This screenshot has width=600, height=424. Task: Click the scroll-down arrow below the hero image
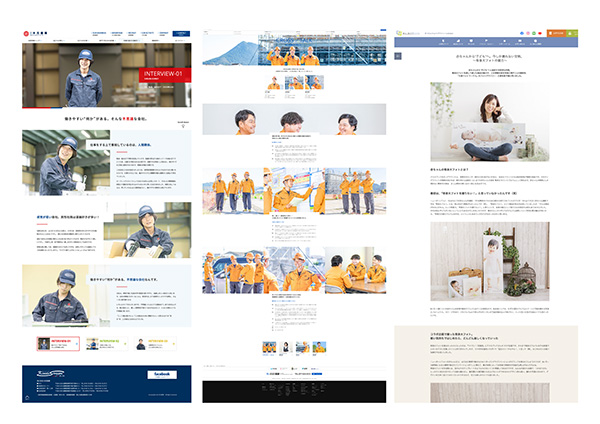(x=183, y=125)
